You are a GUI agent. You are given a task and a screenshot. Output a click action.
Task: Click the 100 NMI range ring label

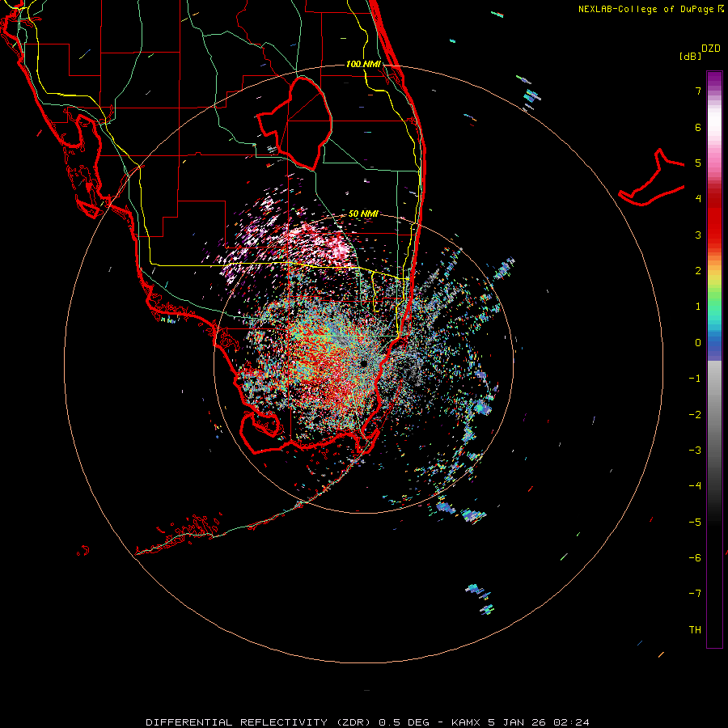(x=363, y=64)
